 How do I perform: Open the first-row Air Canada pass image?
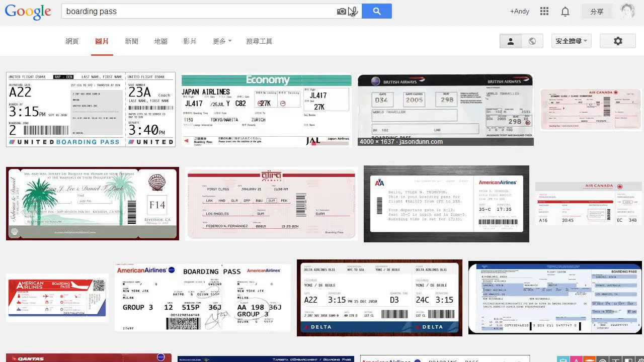click(591, 110)
